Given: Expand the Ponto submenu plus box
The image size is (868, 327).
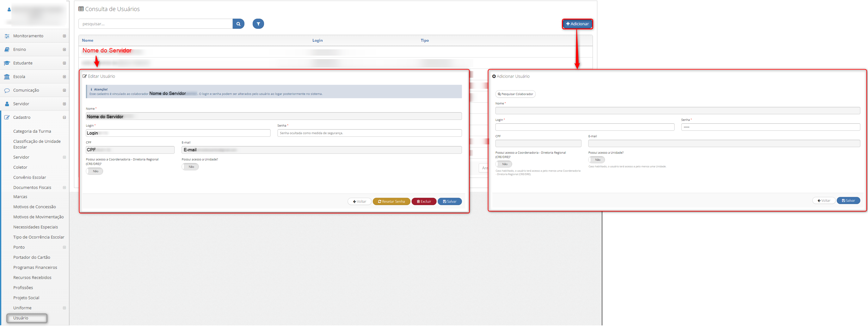Looking at the screenshot, I should [65, 247].
